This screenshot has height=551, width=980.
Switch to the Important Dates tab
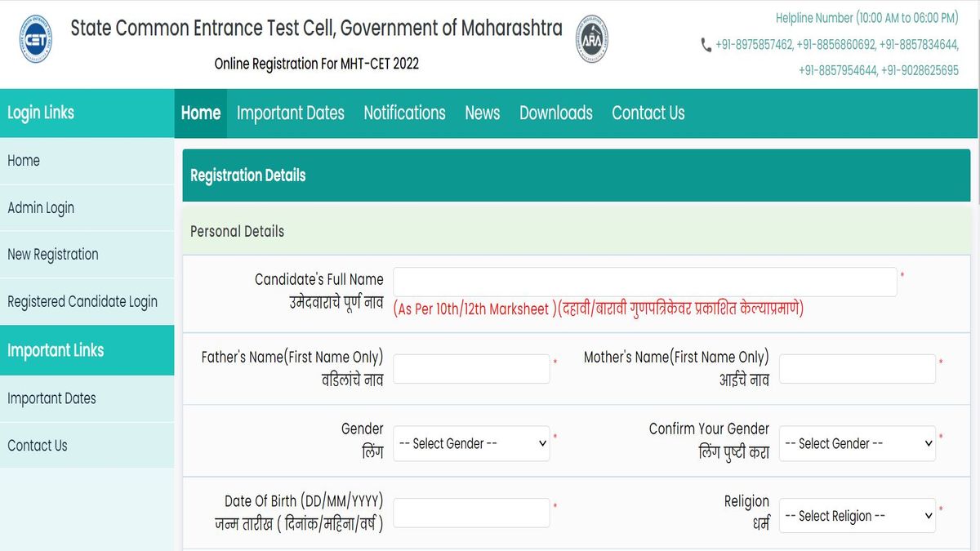(290, 113)
